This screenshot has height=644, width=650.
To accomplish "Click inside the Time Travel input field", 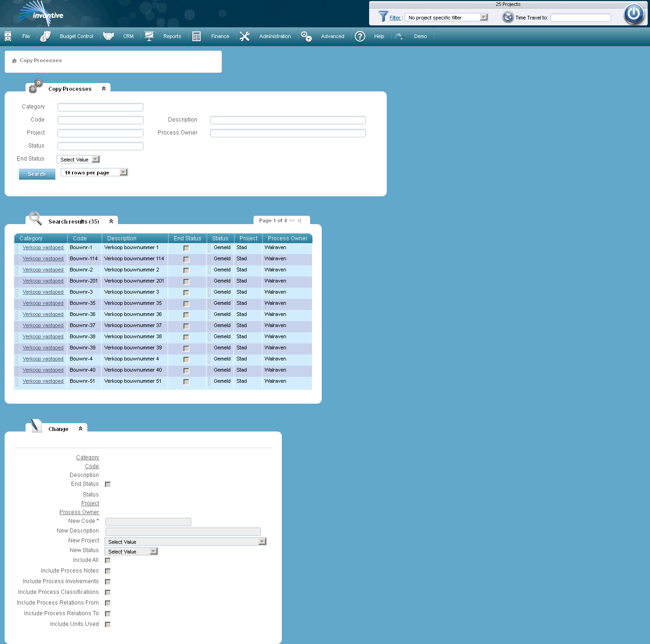I will (x=580, y=17).
